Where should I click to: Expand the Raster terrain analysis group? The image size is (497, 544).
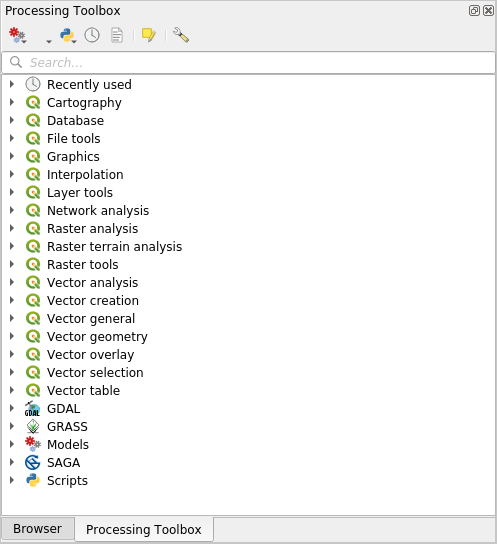click(12, 246)
